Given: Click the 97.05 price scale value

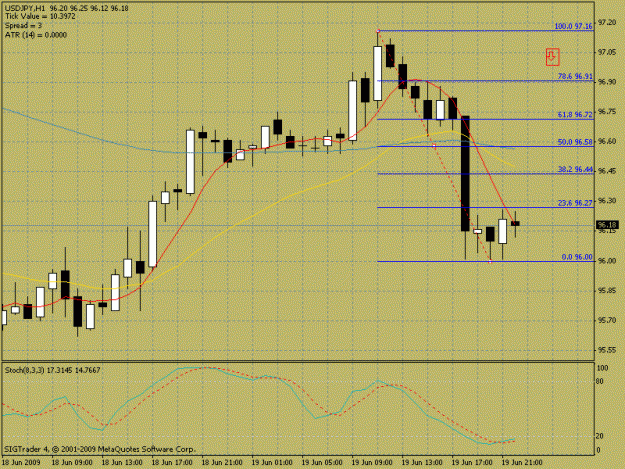Looking at the screenshot, I should click(x=607, y=52).
